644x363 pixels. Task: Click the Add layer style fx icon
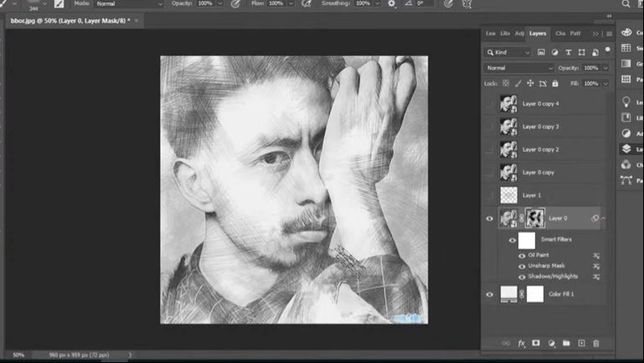coord(521,344)
